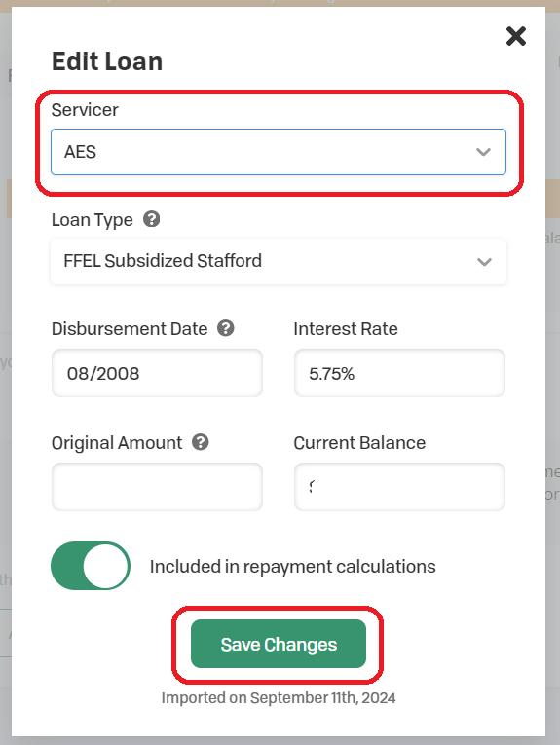The image size is (560, 745).
Task: Open the Servicer dropdown showing AES
Action: click(x=279, y=152)
